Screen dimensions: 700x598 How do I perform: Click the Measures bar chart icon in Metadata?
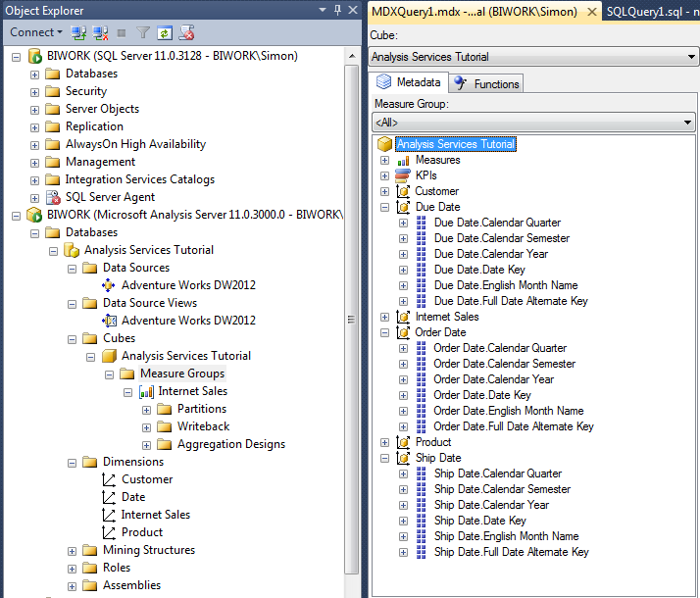(x=403, y=160)
